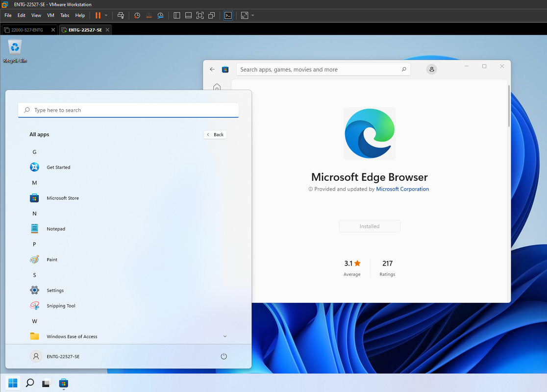
Task: Switch to the 22000-527-ENTG tab
Action: click(27, 30)
